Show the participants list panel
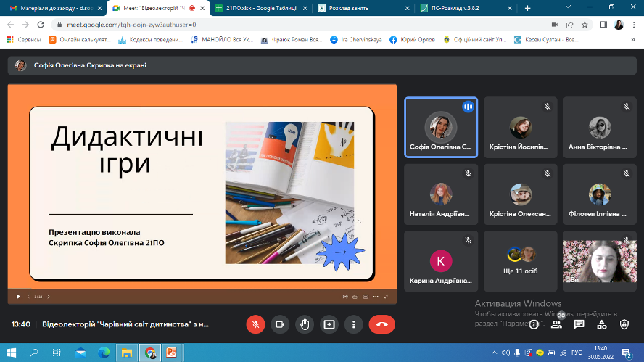644x362 pixels. tap(556, 324)
